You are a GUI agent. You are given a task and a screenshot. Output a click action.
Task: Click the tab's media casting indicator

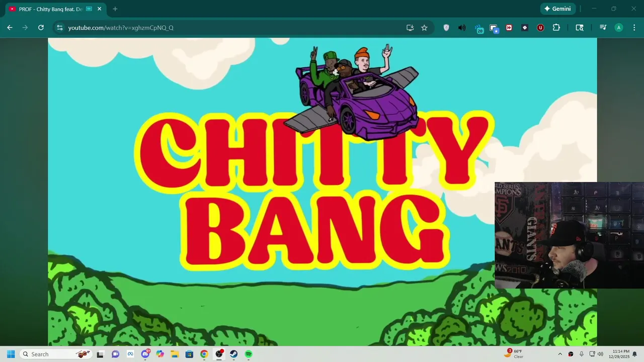(89, 9)
